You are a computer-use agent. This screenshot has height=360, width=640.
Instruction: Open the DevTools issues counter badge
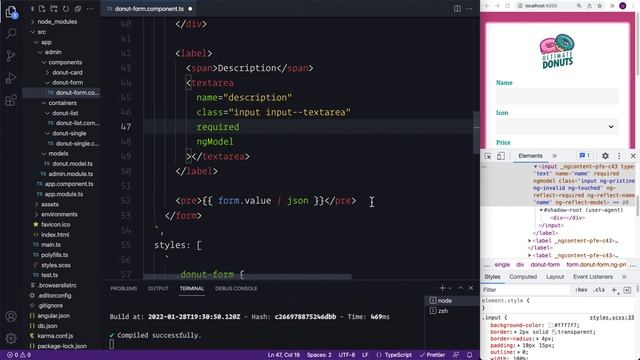coord(584,156)
